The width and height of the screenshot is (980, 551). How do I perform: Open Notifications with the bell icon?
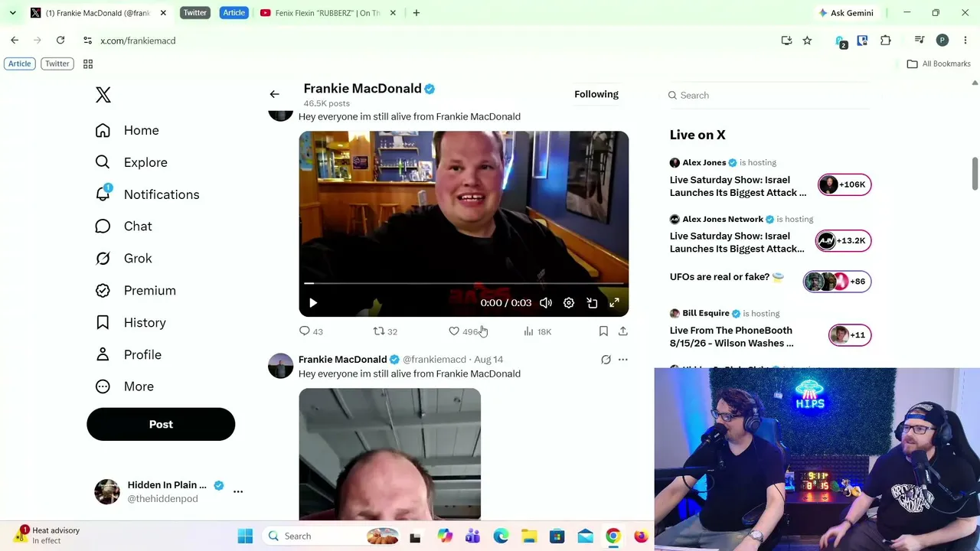146,194
